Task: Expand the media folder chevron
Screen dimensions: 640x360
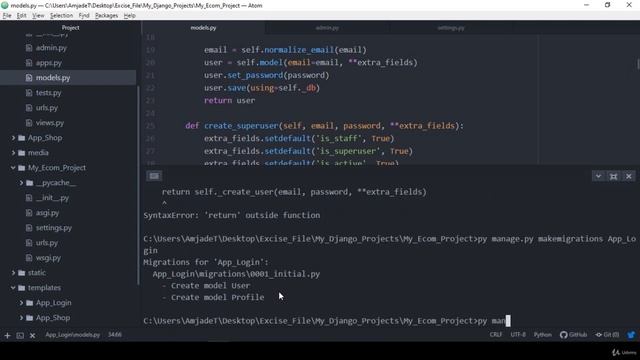Action: click(13, 153)
